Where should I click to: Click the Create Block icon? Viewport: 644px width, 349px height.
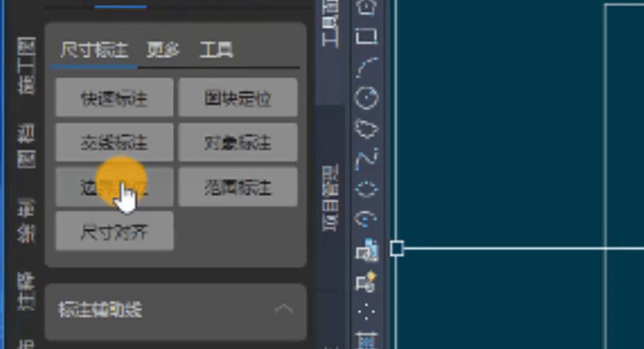click(366, 281)
